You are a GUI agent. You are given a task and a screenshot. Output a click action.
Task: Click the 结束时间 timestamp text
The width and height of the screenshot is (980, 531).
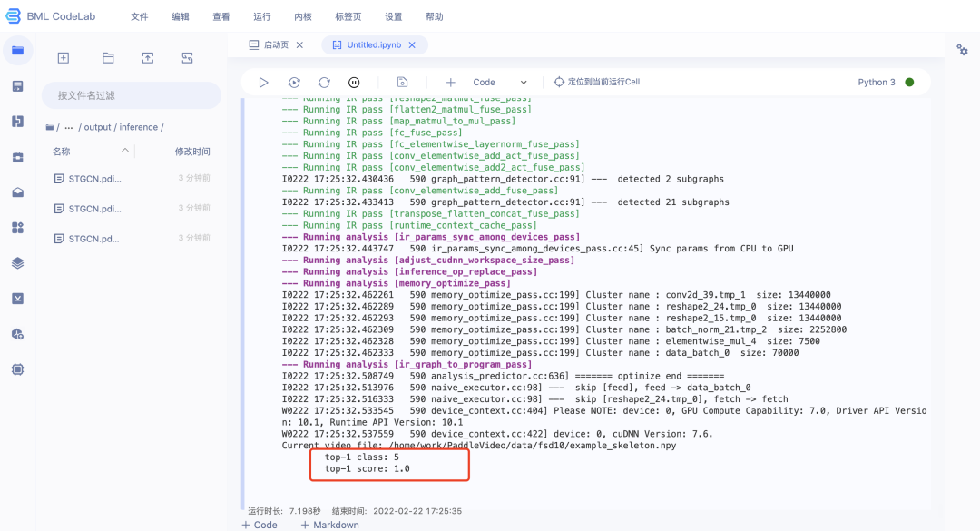[x=397, y=511]
